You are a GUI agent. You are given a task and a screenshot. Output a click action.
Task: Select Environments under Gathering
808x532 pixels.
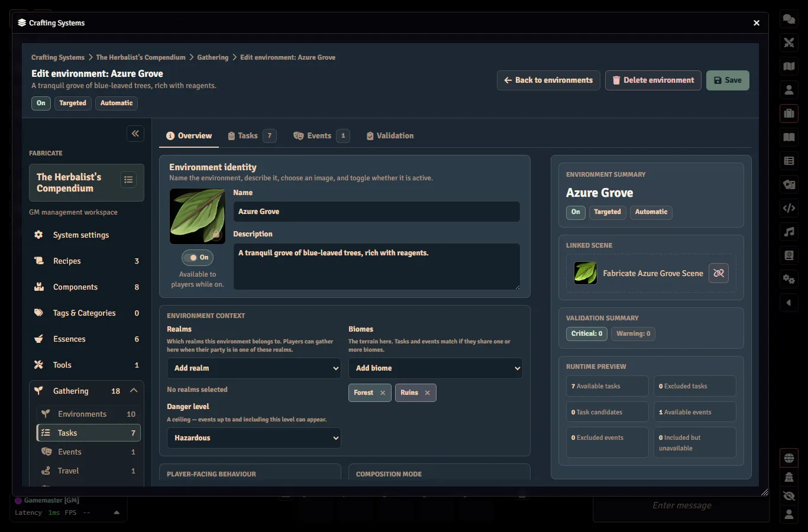click(x=89, y=414)
